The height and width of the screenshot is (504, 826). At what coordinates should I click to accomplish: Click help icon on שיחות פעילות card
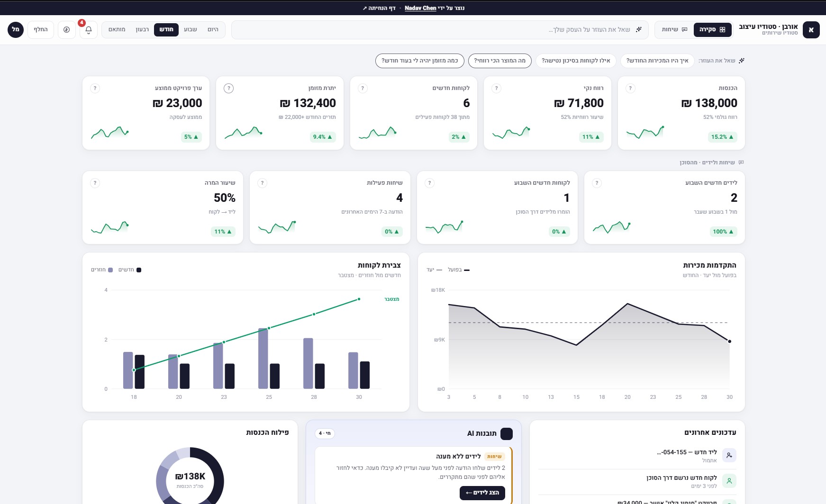[x=262, y=183]
